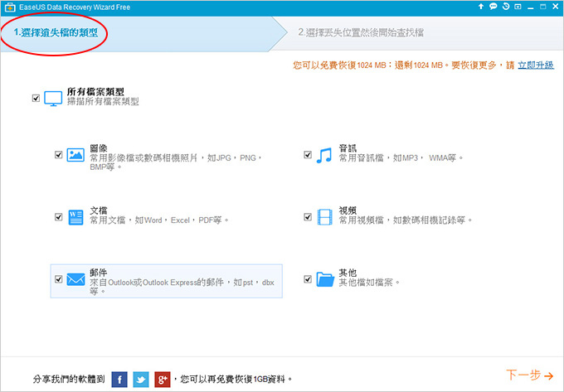564x392 pixels.
Task: Click the 郵件 label
Action: [99, 273]
